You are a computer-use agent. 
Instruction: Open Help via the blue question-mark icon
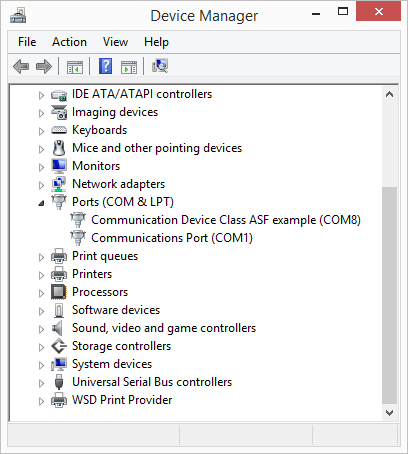click(x=105, y=66)
